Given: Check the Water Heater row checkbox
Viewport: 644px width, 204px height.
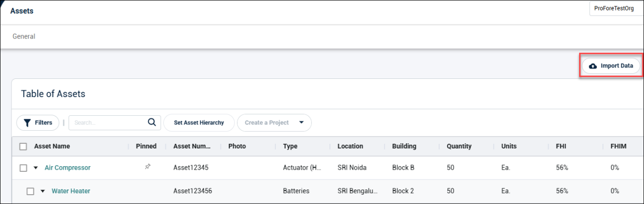Looking at the screenshot, I should click(x=30, y=191).
